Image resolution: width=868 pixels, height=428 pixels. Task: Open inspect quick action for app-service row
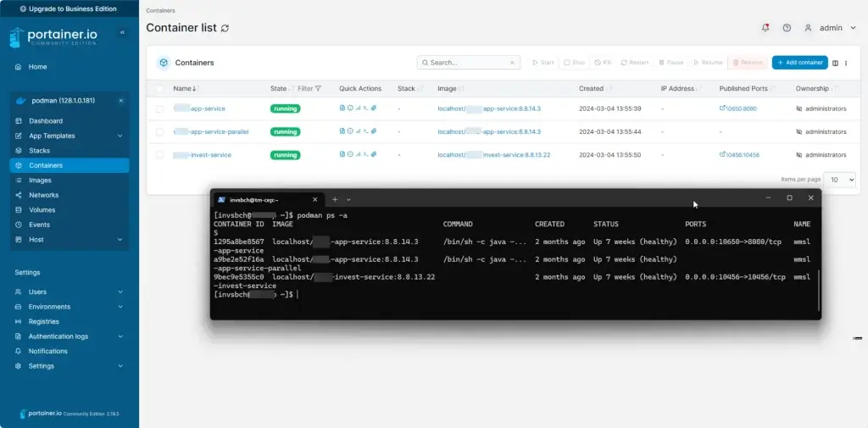[350, 108]
